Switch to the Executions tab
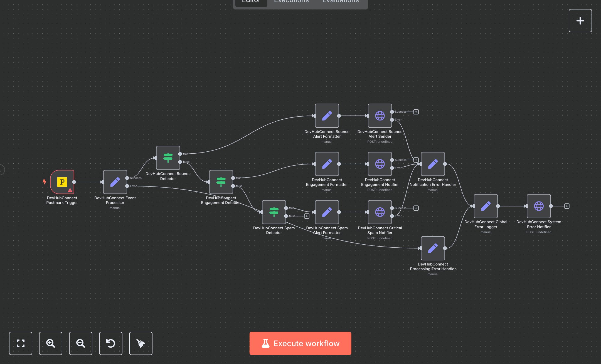The image size is (601, 364). point(291,2)
